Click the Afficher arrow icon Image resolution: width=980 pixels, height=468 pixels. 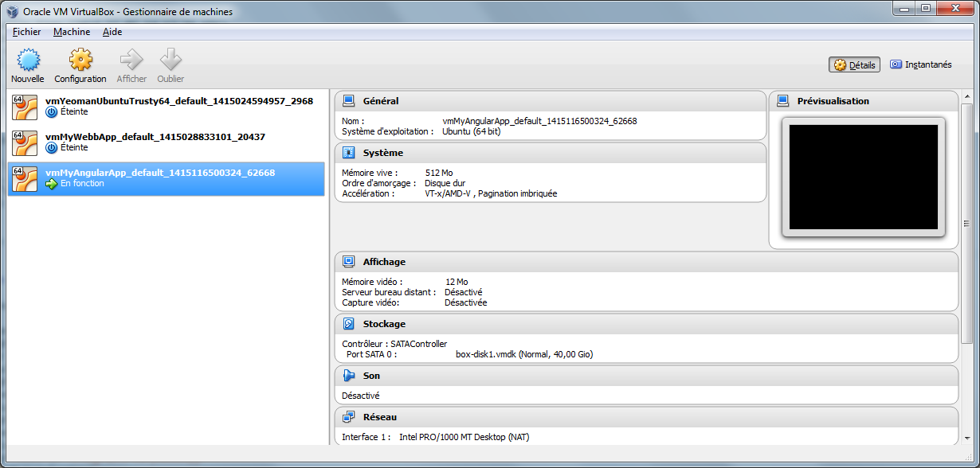(x=131, y=60)
